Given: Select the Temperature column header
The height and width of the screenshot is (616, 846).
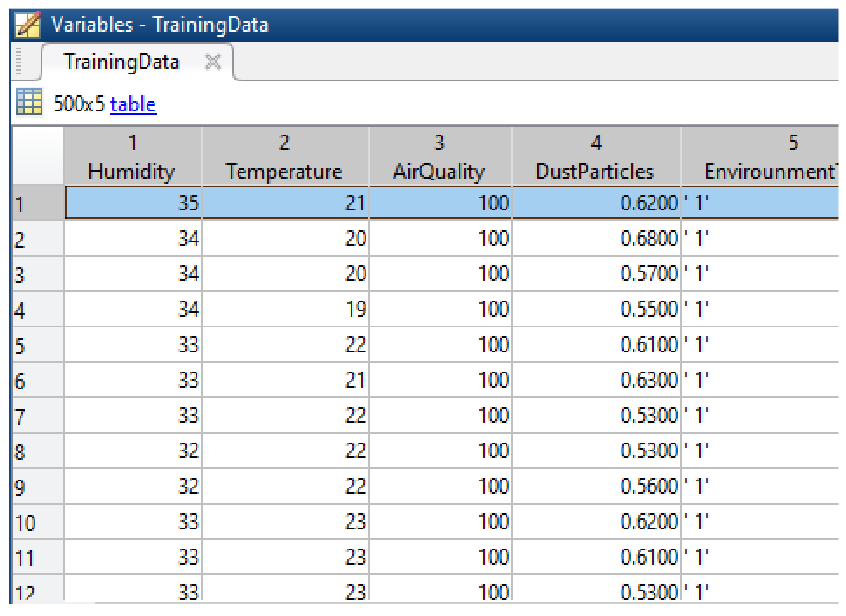Looking at the screenshot, I should pos(284,157).
